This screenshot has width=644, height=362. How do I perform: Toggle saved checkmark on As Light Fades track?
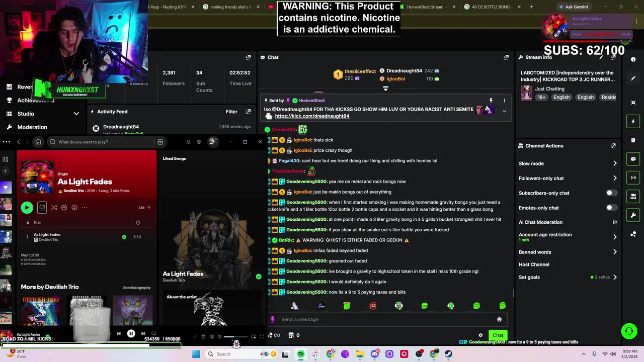pyautogui.click(x=124, y=237)
